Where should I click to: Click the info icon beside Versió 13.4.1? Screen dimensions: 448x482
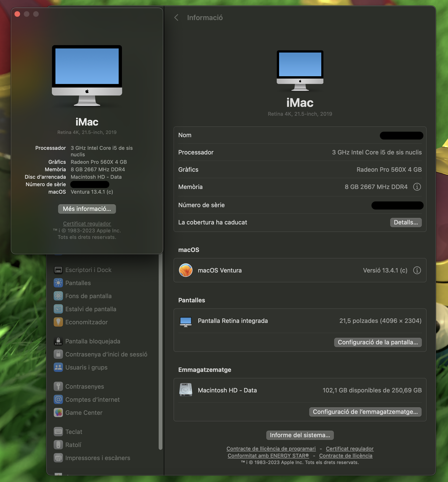click(x=417, y=270)
